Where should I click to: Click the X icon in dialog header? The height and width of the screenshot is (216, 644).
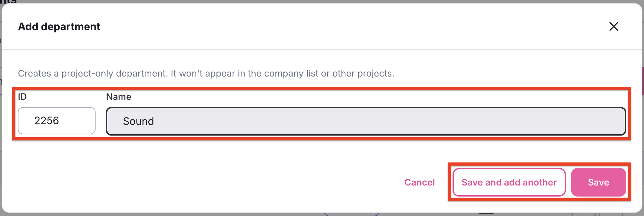coord(614,26)
